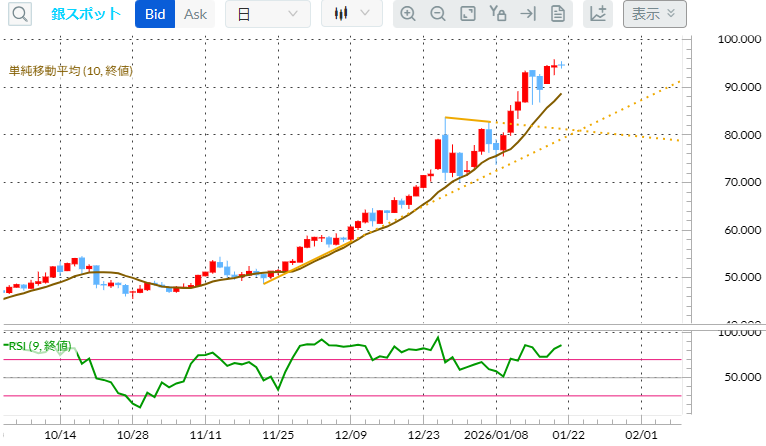Select the 単純移動平均 (10, 終値) label

[71, 71]
